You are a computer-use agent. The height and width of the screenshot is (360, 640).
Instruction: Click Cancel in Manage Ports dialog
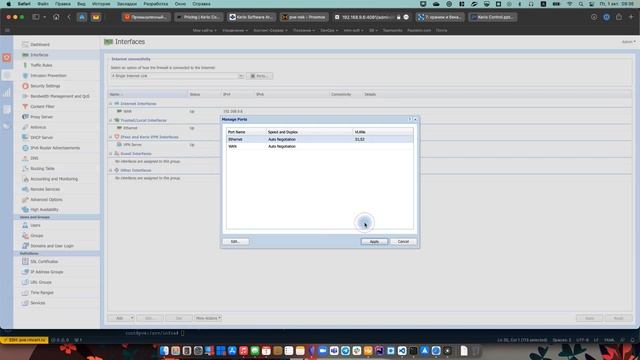(403, 242)
